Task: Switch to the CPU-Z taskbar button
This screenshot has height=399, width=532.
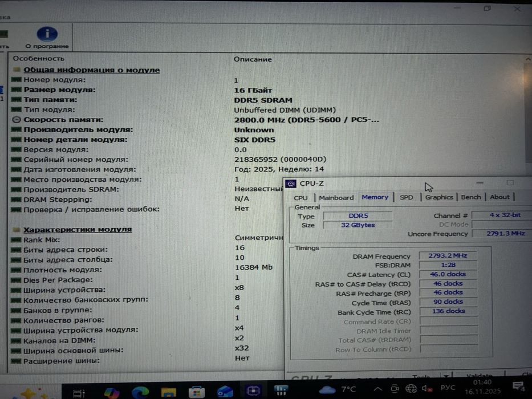Action: pos(253,390)
